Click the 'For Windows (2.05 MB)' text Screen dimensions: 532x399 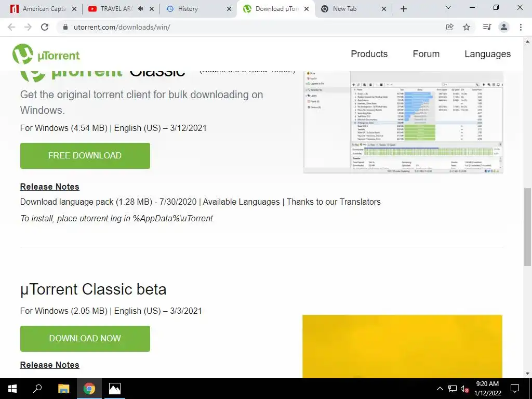pyautogui.click(x=64, y=311)
